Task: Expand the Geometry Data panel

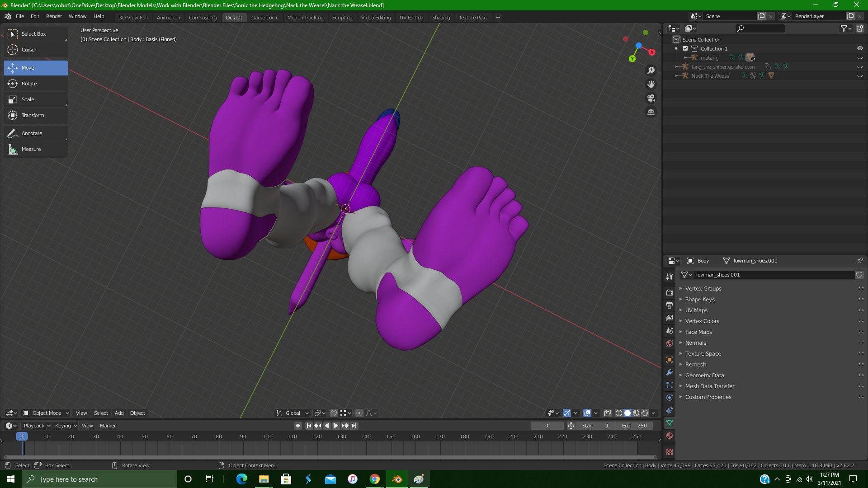Action: [x=704, y=375]
